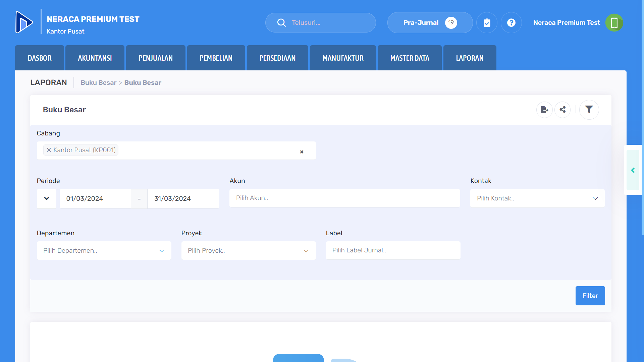This screenshot has height=362, width=644.
Task: Clear all selected Cabang values
Action: pyautogui.click(x=302, y=152)
